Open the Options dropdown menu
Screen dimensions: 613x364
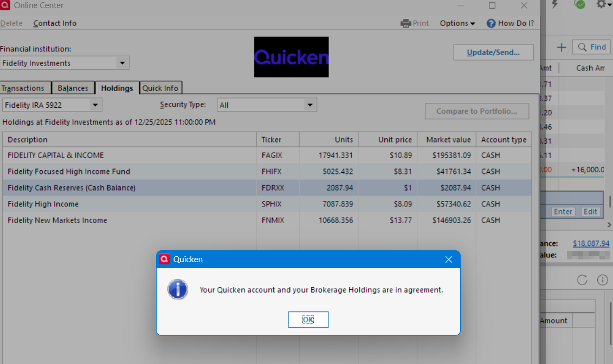point(457,23)
